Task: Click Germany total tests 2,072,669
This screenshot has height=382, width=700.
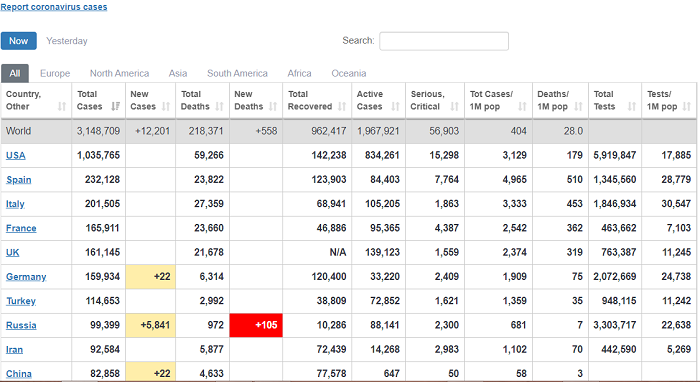Action: (615, 277)
